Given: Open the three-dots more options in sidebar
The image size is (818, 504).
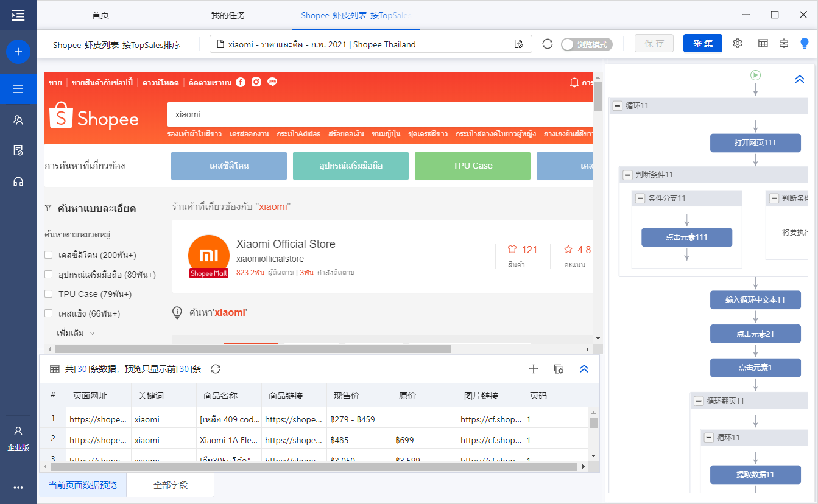Looking at the screenshot, I should 18,488.
